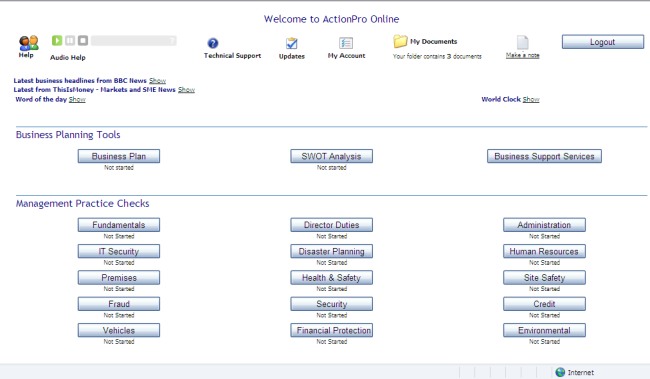Screen dimensions: 650x379
Task: Click the Updates label
Action: point(291,56)
